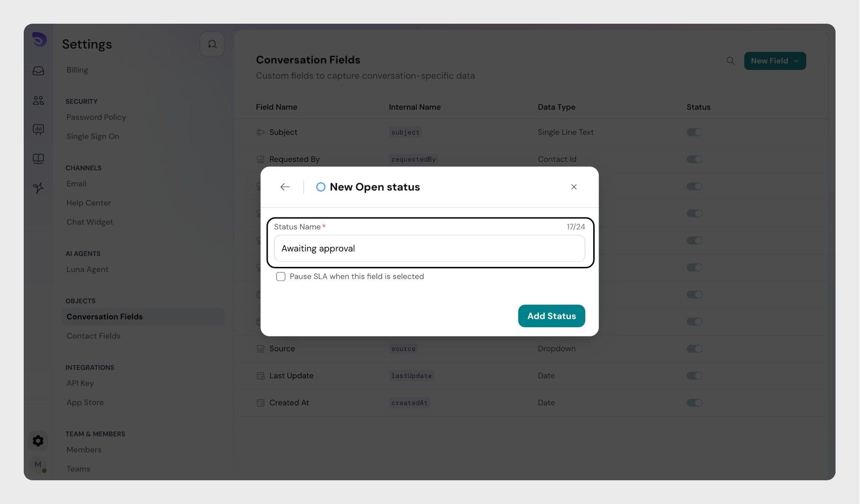Open Single Sign On settings
This screenshot has width=860, height=504.
(x=93, y=136)
